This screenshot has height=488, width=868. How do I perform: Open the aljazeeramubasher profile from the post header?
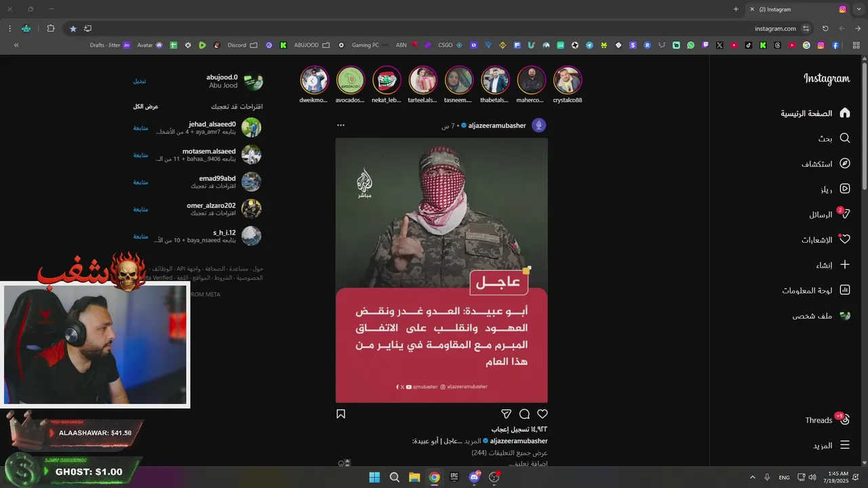[497, 125]
